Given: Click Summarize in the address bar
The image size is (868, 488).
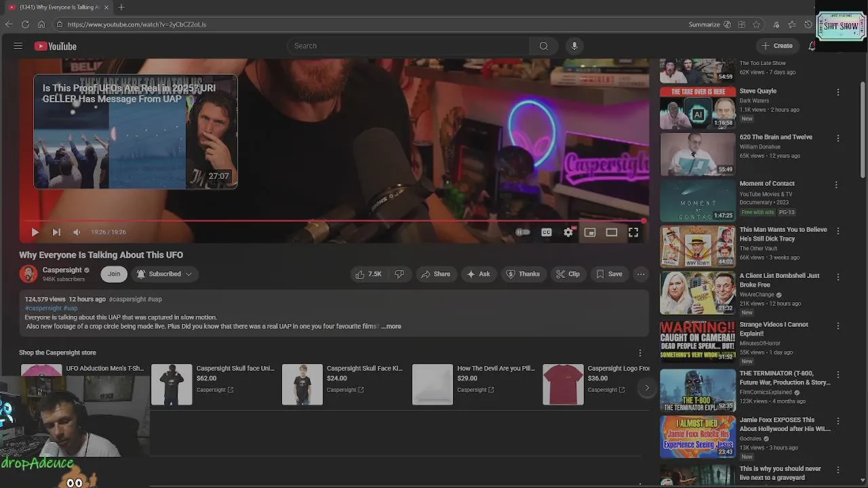Looking at the screenshot, I should (709, 24).
